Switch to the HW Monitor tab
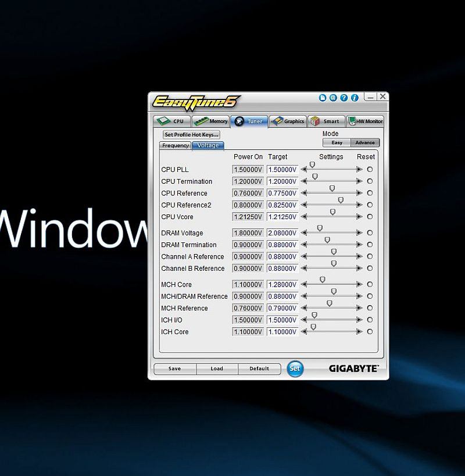 coord(365,121)
